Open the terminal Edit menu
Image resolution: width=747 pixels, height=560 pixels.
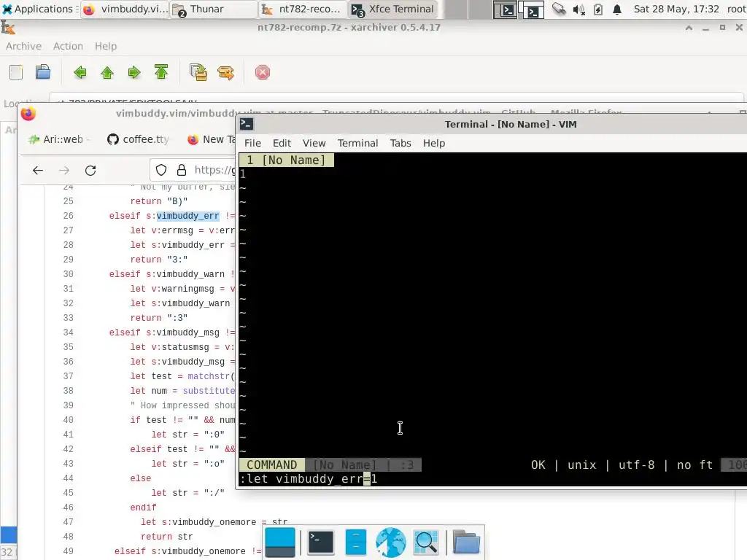point(282,144)
